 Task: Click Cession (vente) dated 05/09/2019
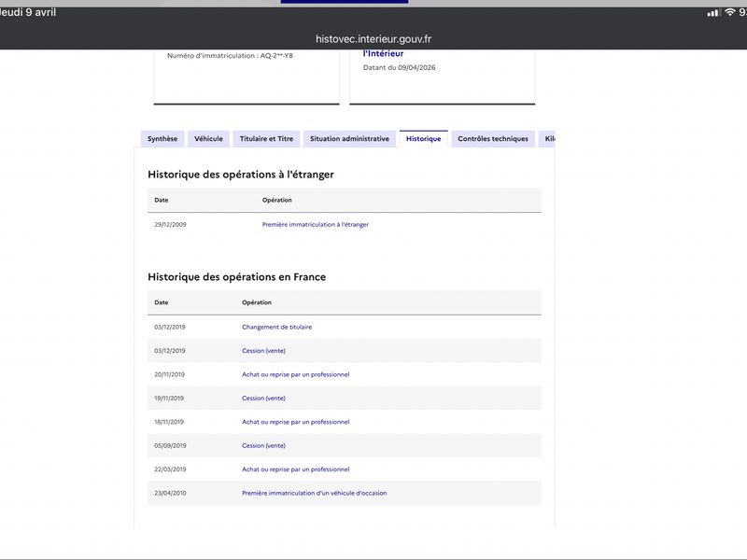point(263,446)
